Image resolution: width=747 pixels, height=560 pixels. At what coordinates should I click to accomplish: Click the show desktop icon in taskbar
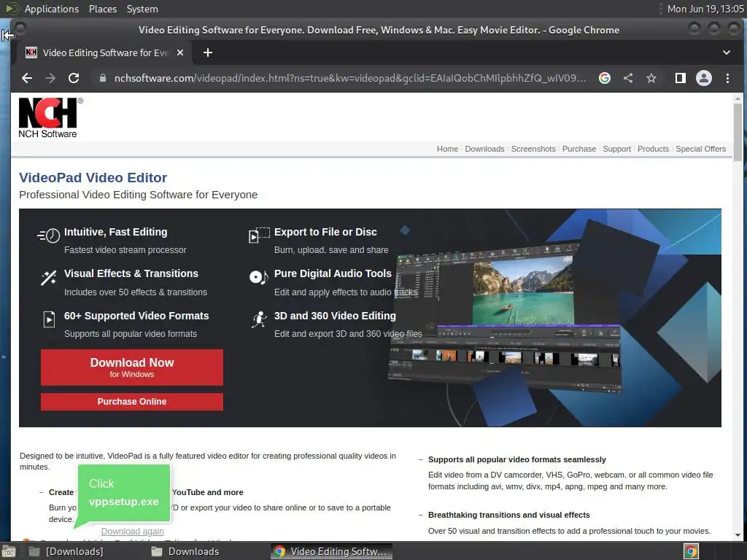pyautogui.click(x=9, y=551)
